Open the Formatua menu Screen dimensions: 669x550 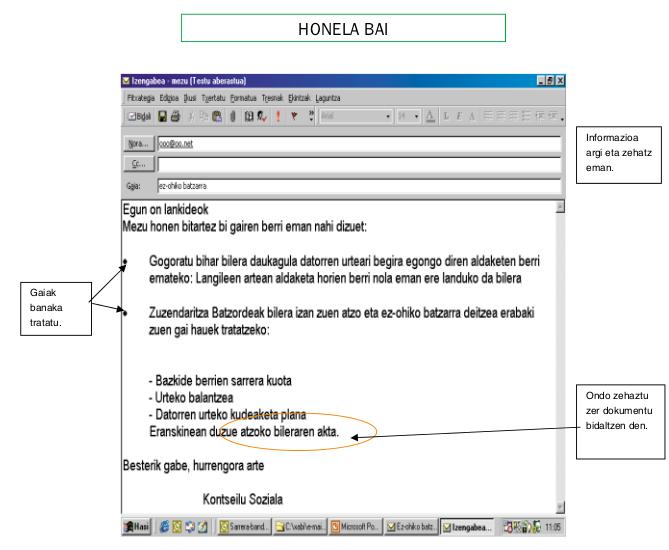pyautogui.click(x=245, y=98)
